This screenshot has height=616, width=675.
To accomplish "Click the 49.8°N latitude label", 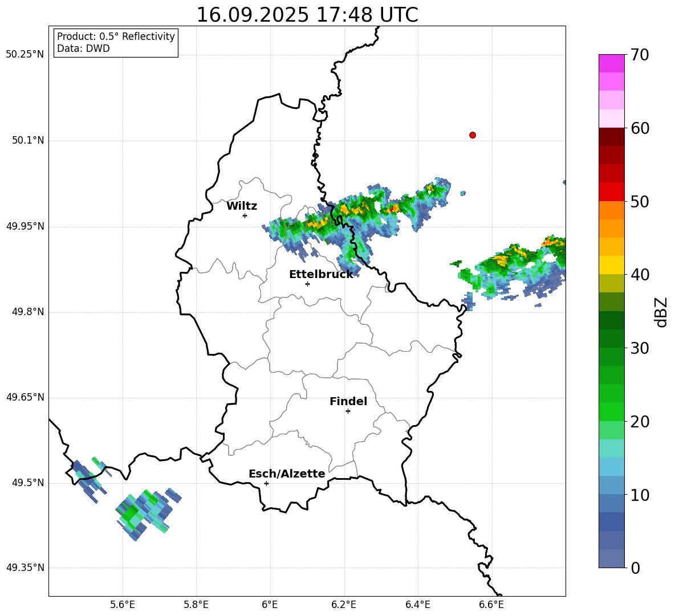I will 29,312.
